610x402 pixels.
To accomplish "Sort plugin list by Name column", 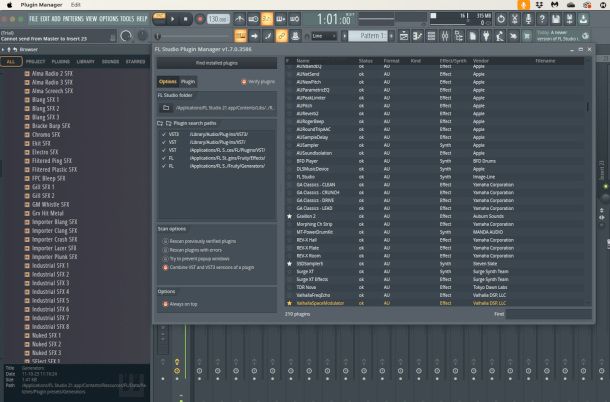I will point(303,61).
